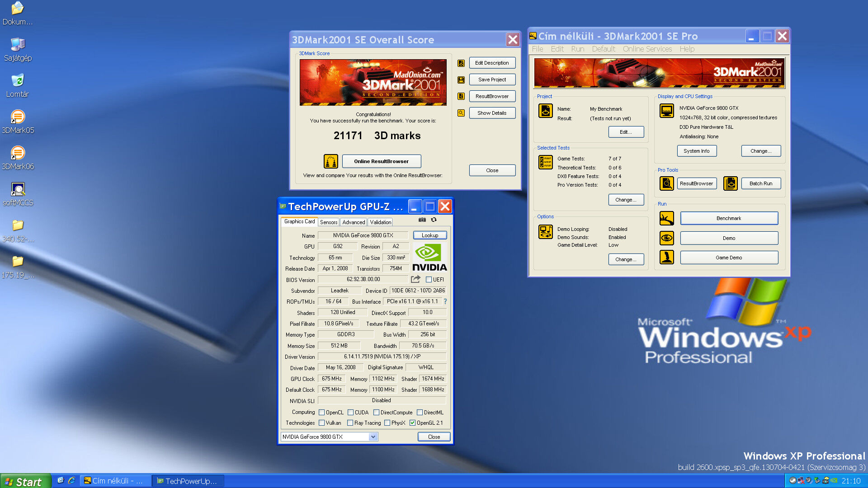Click the Demo eye icon
Screen dimensions: 868x488
pyautogui.click(x=667, y=238)
